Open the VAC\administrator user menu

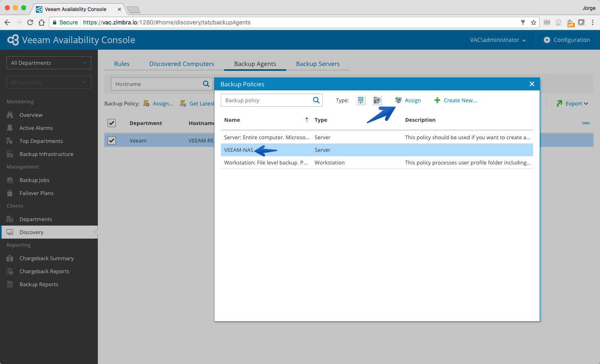[498, 40]
